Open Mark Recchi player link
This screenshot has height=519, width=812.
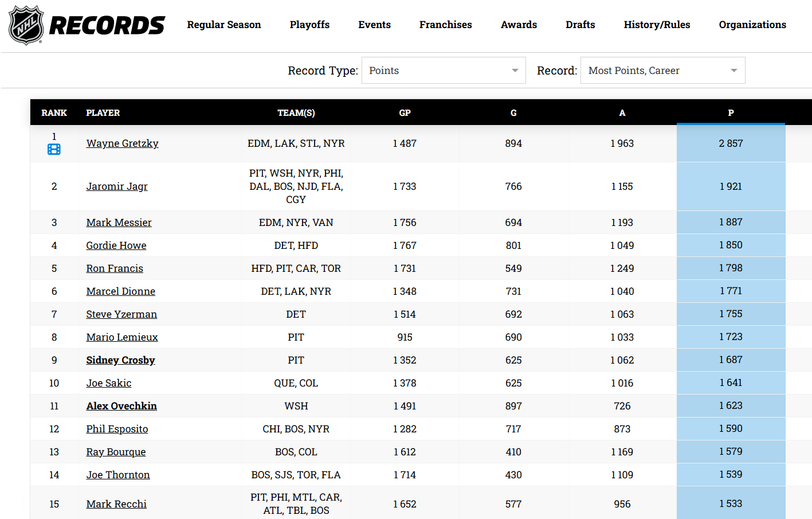pos(116,504)
